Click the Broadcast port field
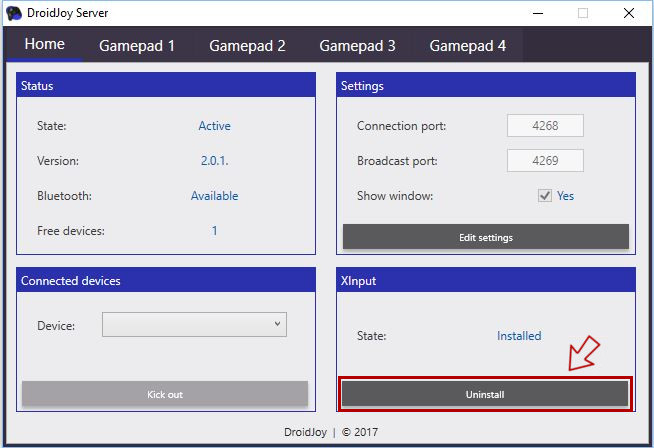This screenshot has height=448, width=654. [545, 161]
